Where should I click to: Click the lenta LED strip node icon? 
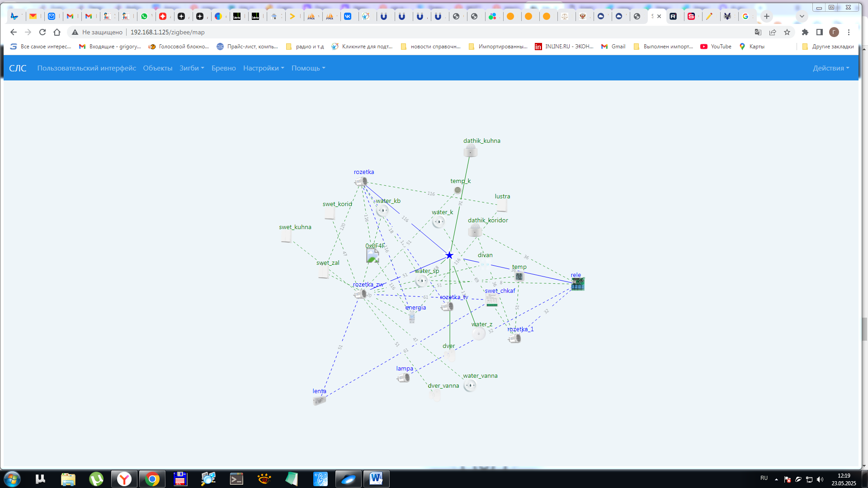(319, 400)
